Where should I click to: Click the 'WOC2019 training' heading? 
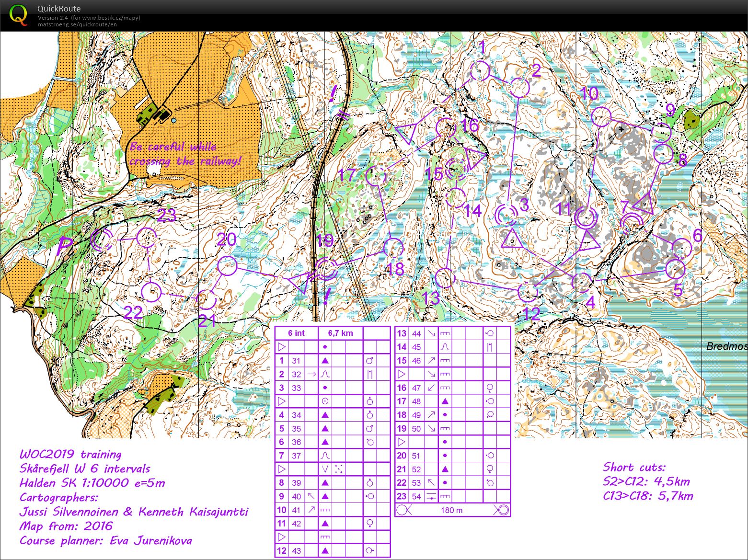[x=70, y=455]
